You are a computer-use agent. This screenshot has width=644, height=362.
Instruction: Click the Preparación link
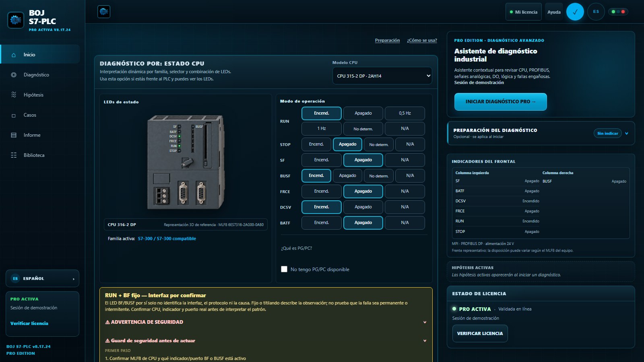(x=387, y=40)
